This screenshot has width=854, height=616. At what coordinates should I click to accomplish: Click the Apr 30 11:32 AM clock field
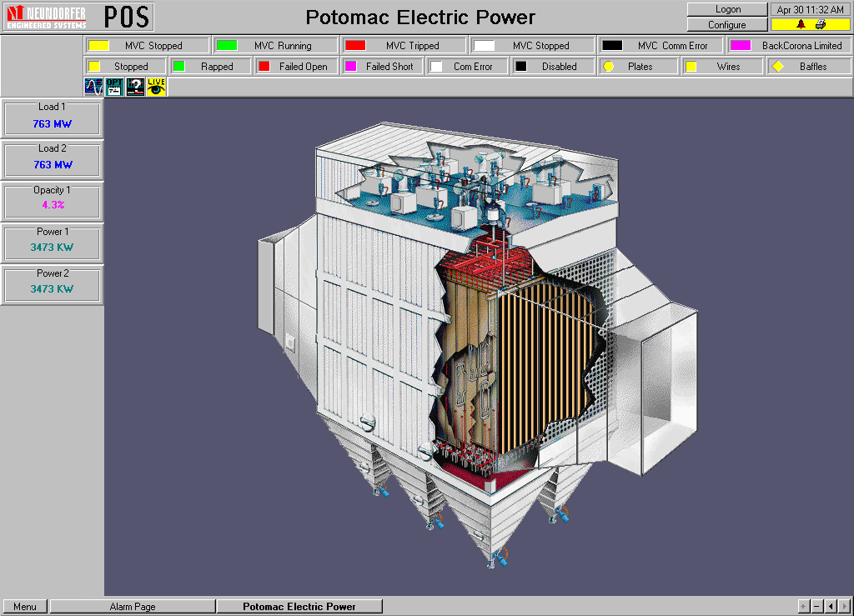pyautogui.click(x=811, y=9)
